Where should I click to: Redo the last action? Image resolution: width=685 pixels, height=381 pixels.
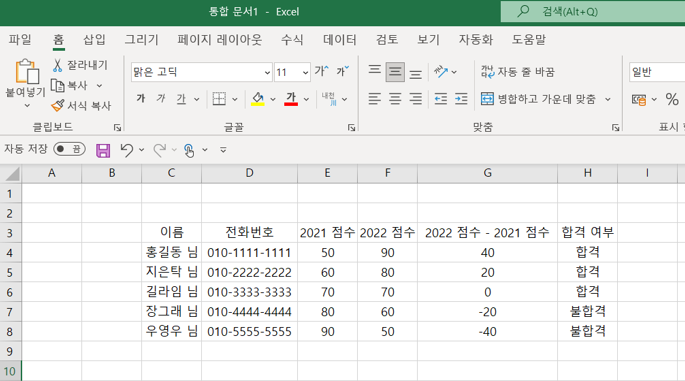coord(160,150)
